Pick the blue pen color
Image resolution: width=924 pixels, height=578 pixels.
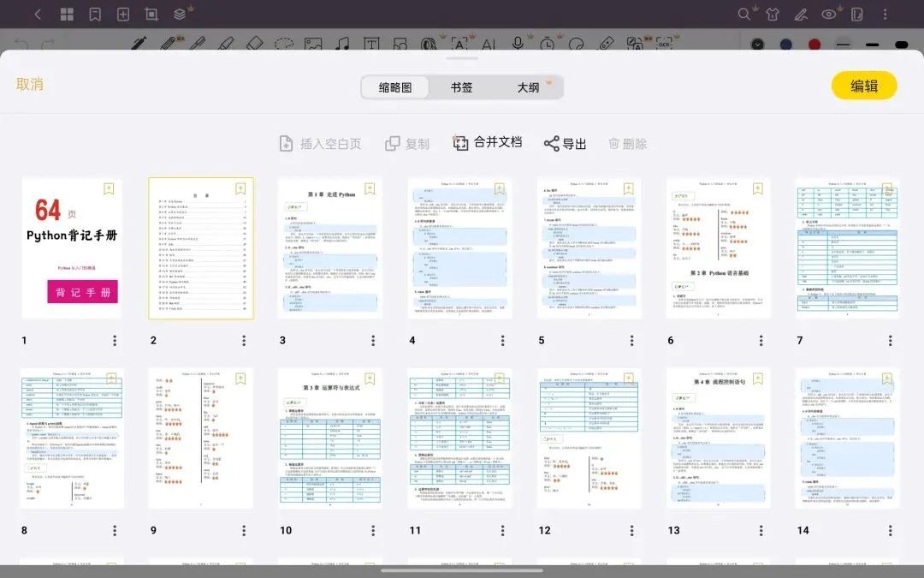click(786, 45)
